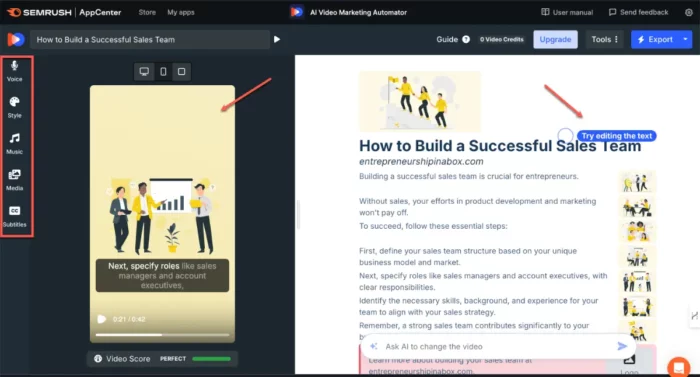The height and width of the screenshot is (377, 700).
Task: Click the Semrush AppCenter logo
Action: click(x=64, y=12)
